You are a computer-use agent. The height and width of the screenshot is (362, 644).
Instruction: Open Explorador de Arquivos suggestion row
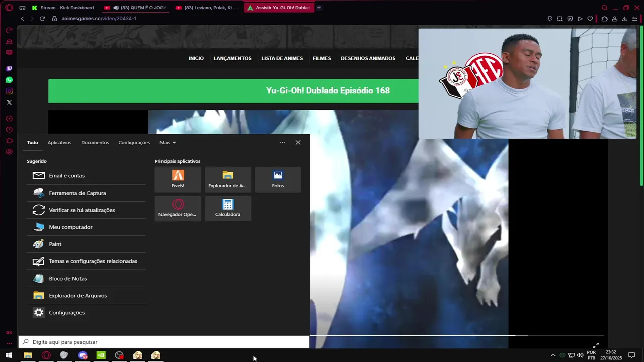pyautogui.click(x=87, y=296)
